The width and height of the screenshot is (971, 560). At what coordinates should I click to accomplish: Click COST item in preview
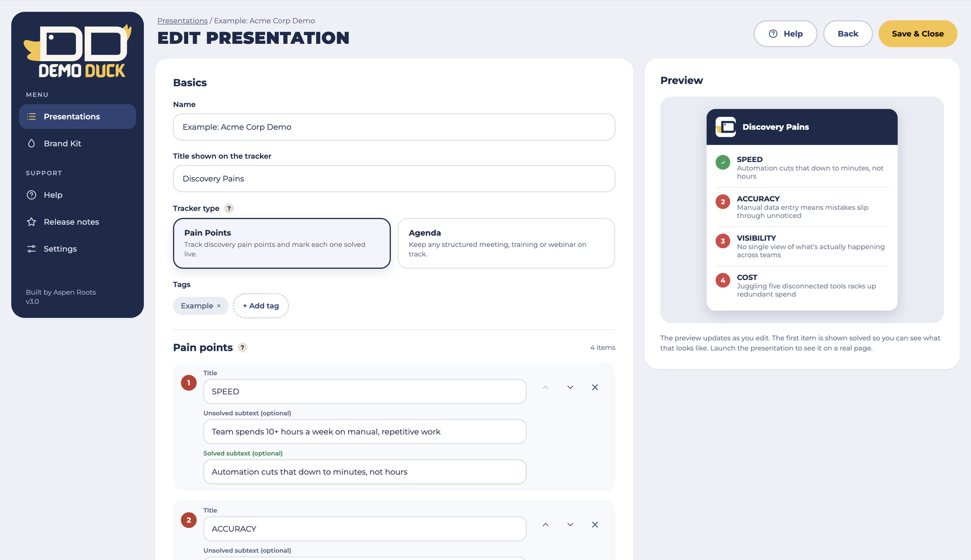point(802,286)
